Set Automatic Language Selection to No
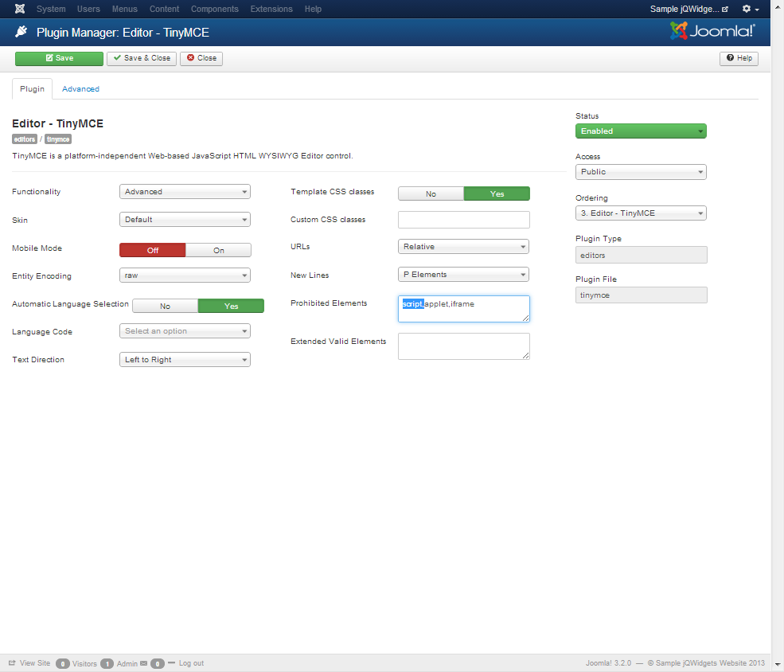The image size is (784, 672). [x=165, y=306]
